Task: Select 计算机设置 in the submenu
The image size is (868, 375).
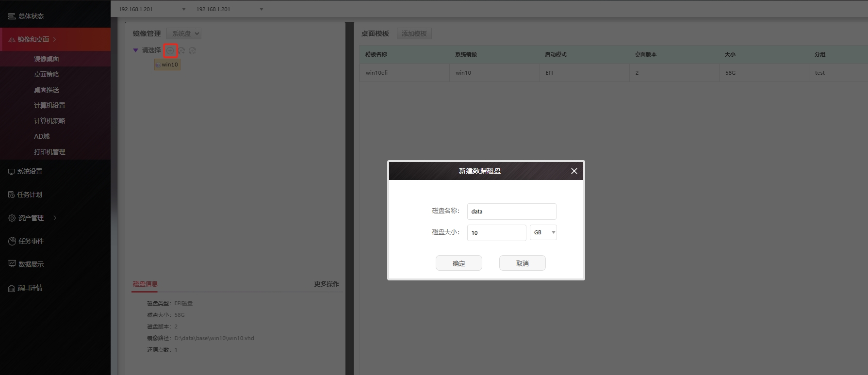Action: pyautogui.click(x=49, y=105)
